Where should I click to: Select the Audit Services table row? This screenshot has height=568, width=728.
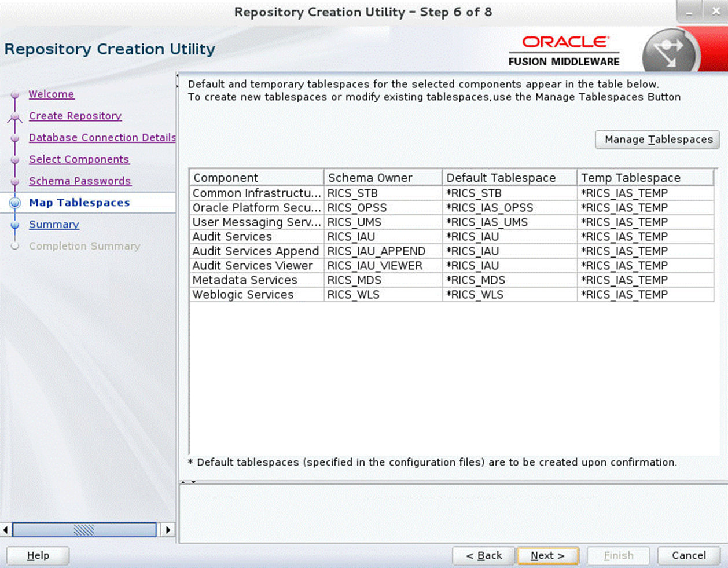click(x=347, y=236)
